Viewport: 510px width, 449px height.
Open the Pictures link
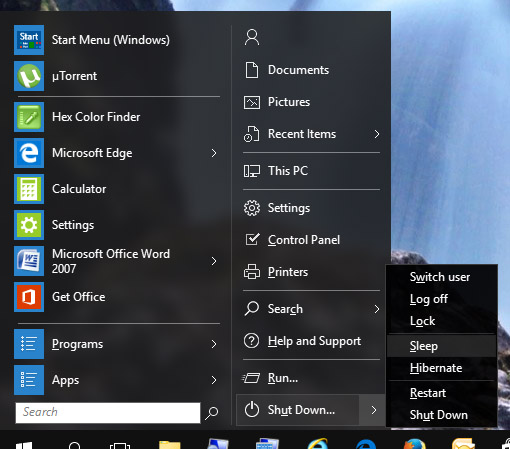[x=289, y=102]
